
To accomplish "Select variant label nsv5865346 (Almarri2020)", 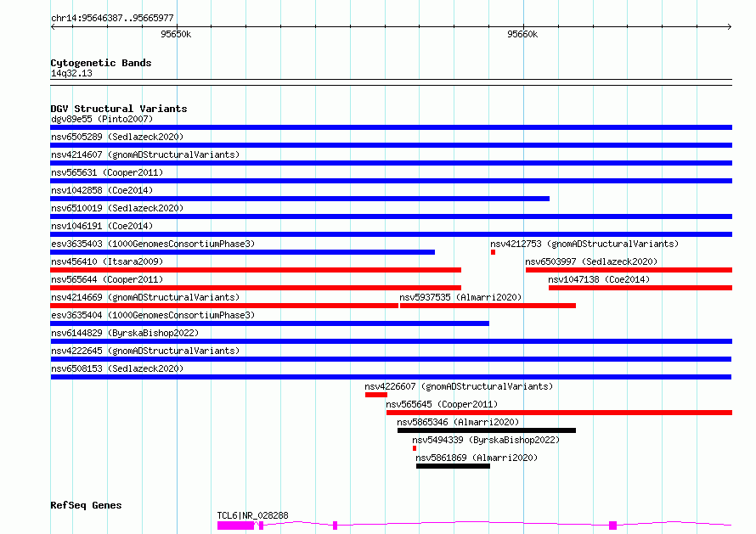I will 458,422.
